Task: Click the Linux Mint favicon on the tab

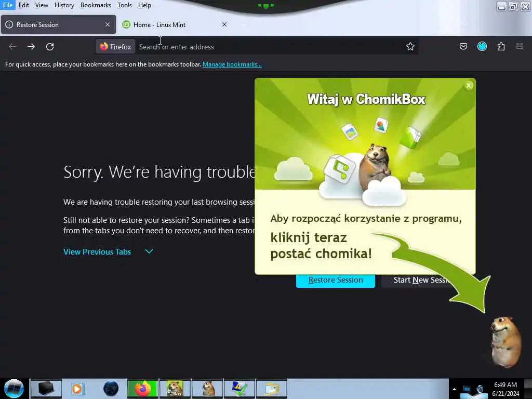Action: [x=126, y=24]
